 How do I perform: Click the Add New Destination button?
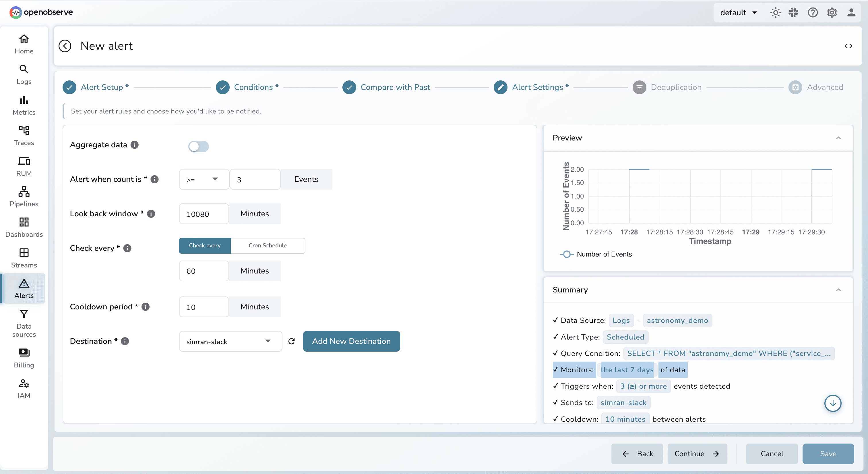click(x=351, y=341)
